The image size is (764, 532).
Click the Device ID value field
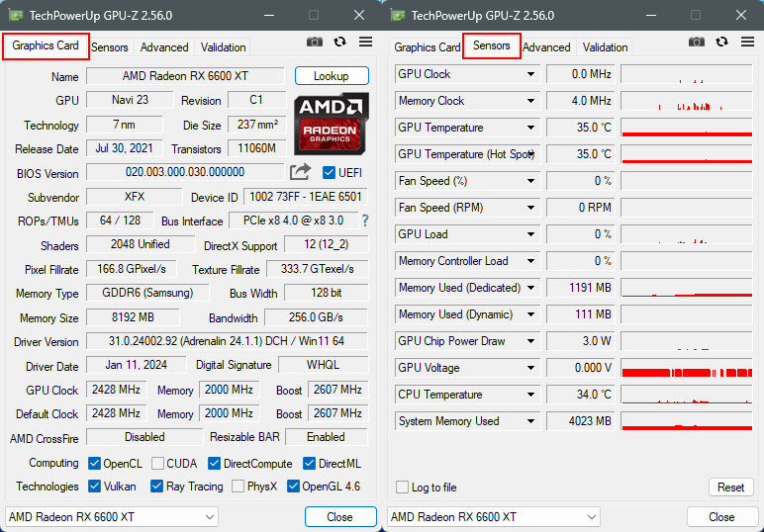coord(306,197)
